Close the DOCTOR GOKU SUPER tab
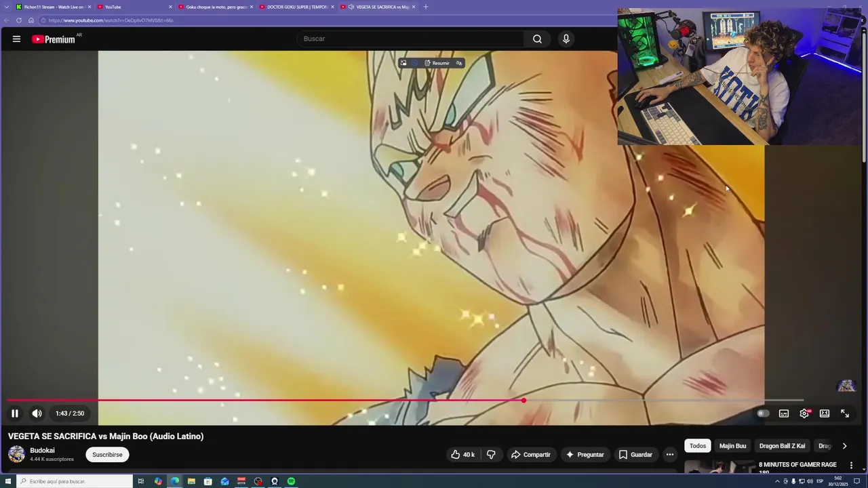This screenshot has width=868, height=488. coord(332,7)
